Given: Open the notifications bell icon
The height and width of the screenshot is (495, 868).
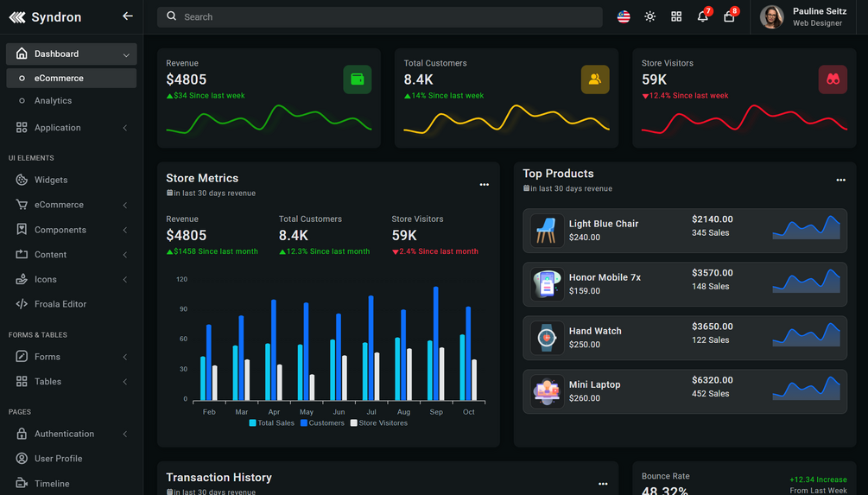Looking at the screenshot, I should pos(702,16).
